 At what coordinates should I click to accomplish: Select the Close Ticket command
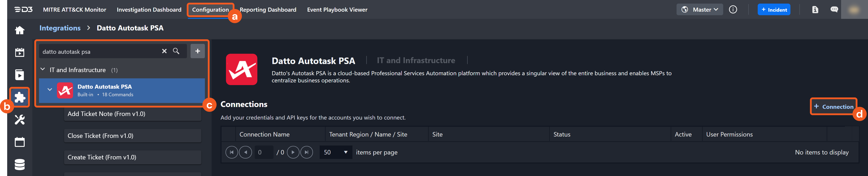point(132,136)
